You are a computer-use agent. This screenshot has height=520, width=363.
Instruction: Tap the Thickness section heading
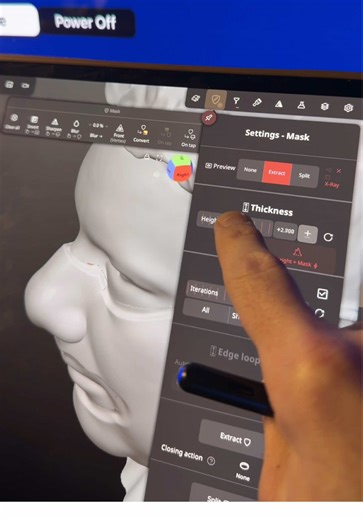pyautogui.click(x=268, y=210)
